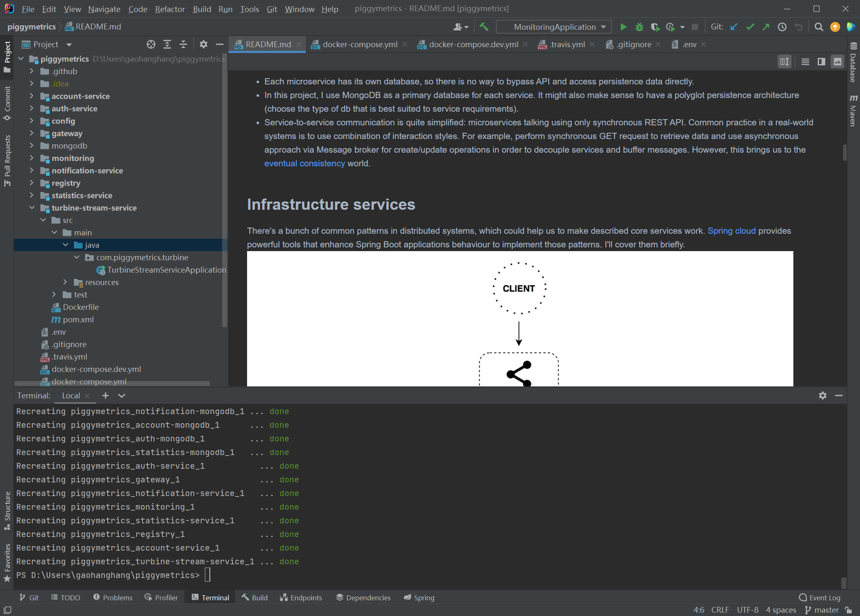Screen dimensions: 860x616
Task: Open Project view selector dropdown
Action: [x=46, y=44]
